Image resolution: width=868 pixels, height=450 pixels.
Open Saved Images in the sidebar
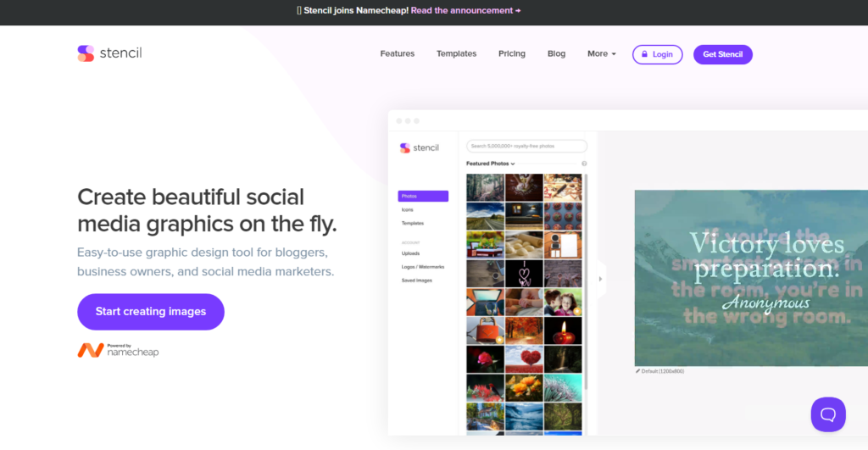pyautogui.click(x=417, y=281)
